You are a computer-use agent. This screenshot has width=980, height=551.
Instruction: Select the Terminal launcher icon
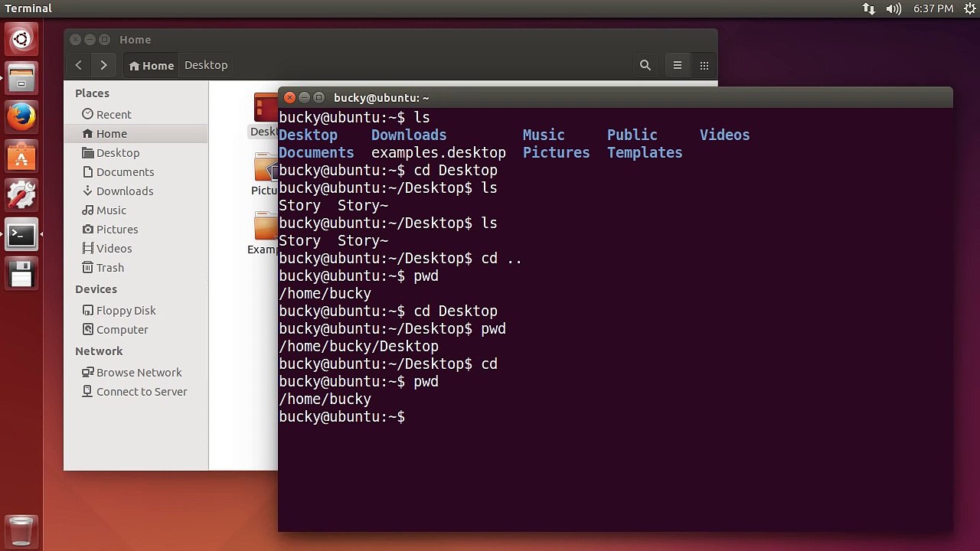21,235
